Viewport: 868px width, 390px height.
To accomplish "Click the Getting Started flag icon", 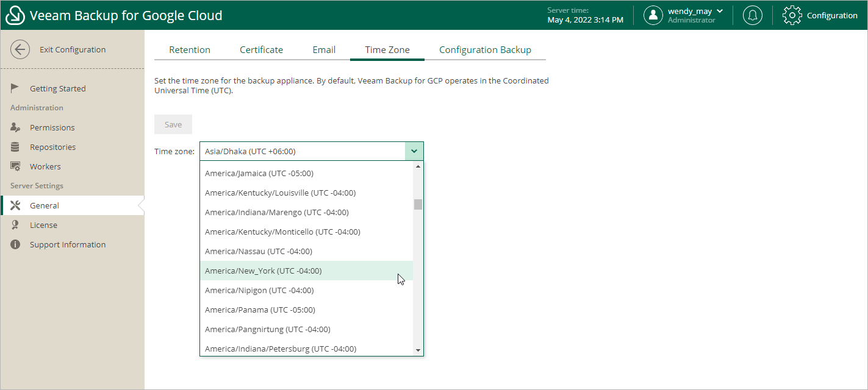I will (x=15, y=88).
